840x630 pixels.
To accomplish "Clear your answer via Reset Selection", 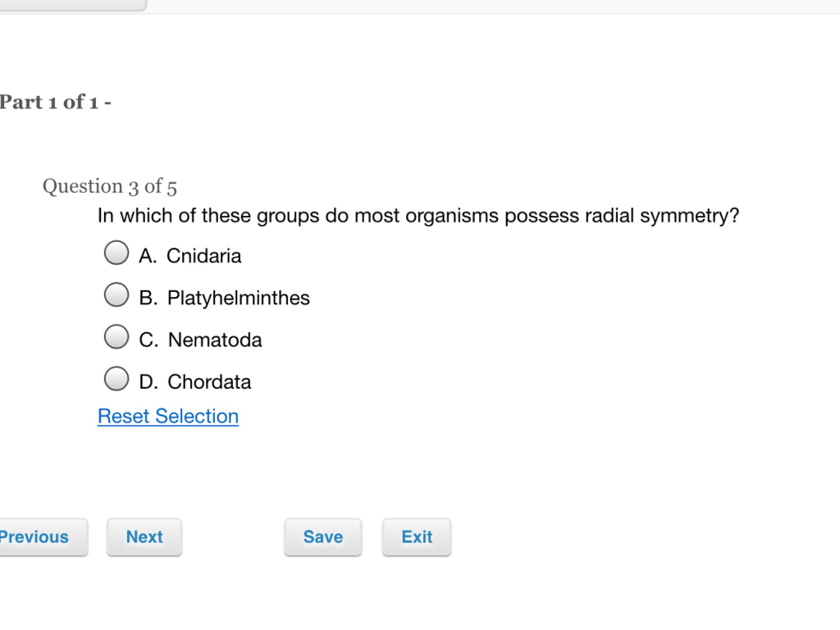I will (x=168, y=416).
